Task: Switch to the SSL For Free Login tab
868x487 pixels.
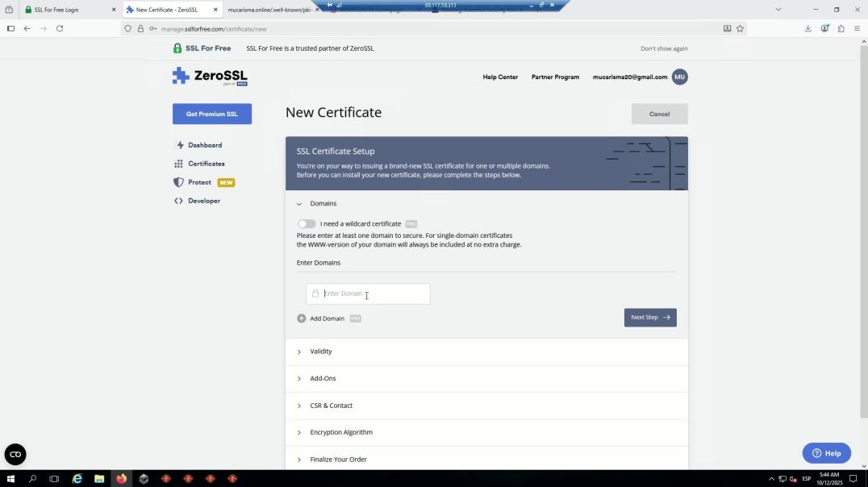Action: (x=56, y=10)
